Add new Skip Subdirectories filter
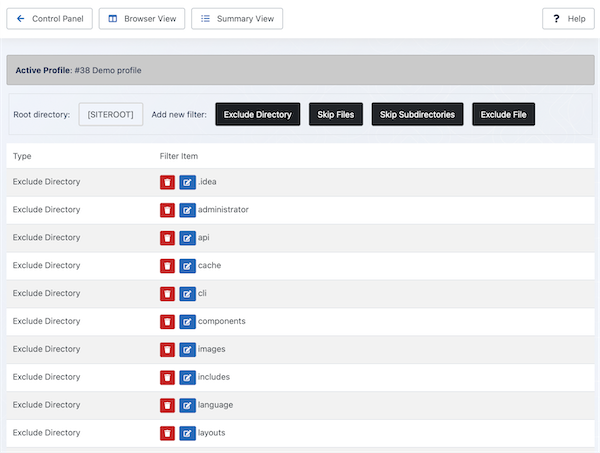 tap(417, 114)
